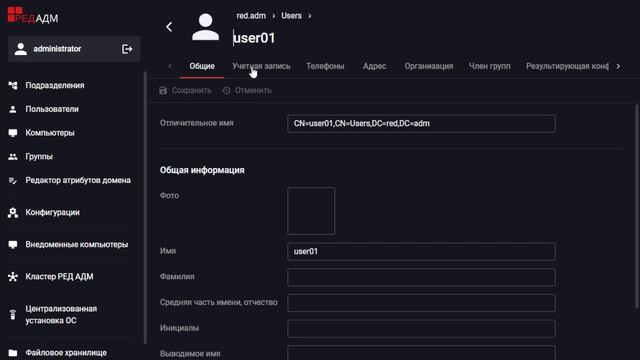640x360 pixels.
Task: Click Отменить button
Action: point(247,91)
